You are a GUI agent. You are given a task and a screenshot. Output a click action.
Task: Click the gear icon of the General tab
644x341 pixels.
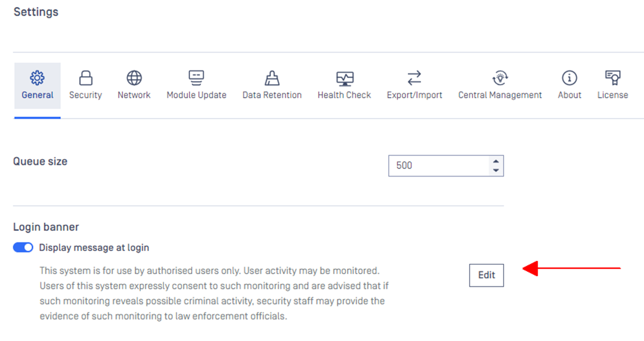pos(38,77)
